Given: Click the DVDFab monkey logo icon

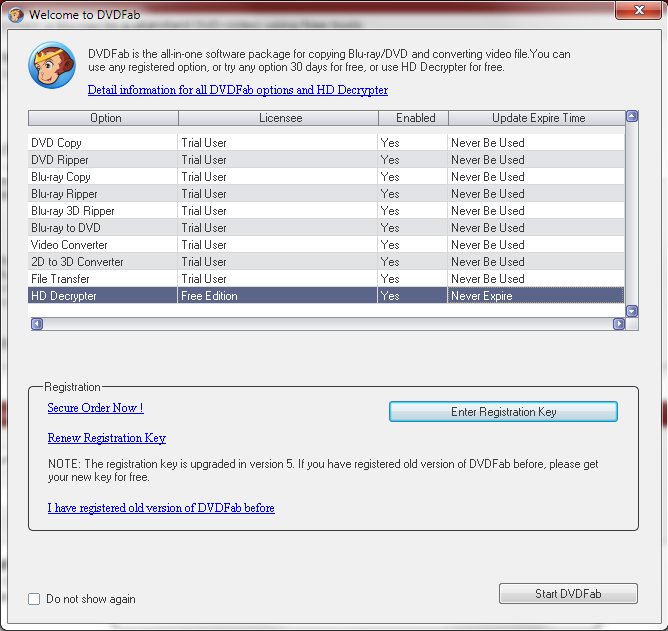Looking at the screenshot, I should tap(52, 65).
